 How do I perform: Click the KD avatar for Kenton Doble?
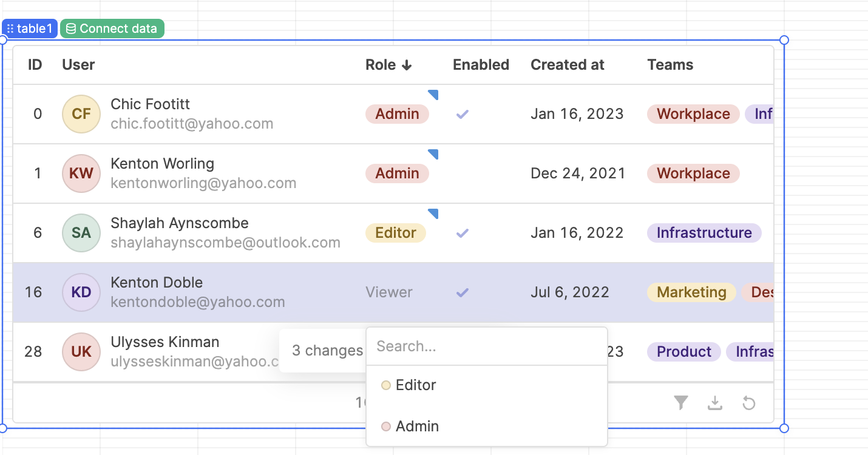[x=81, y=292]
